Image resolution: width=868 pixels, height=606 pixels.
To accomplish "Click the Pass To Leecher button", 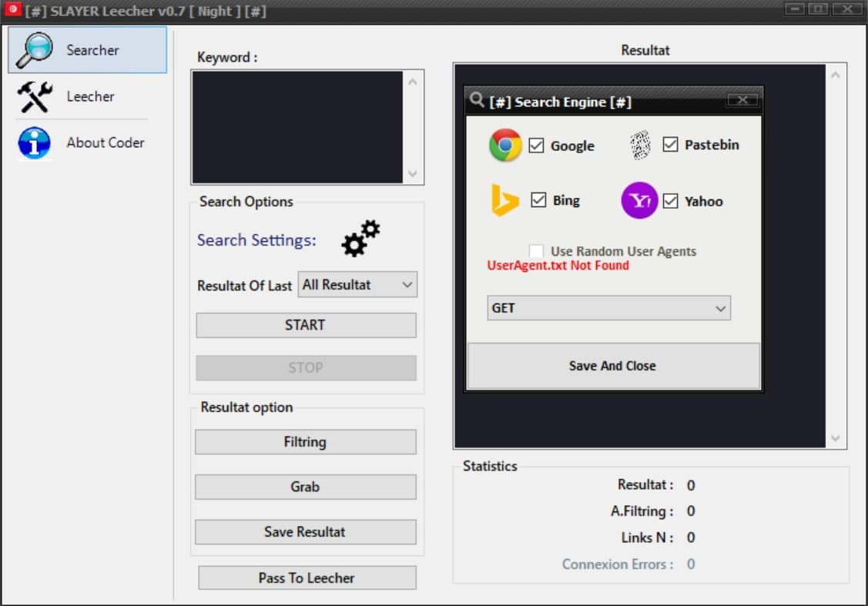I will click(306, 578).
